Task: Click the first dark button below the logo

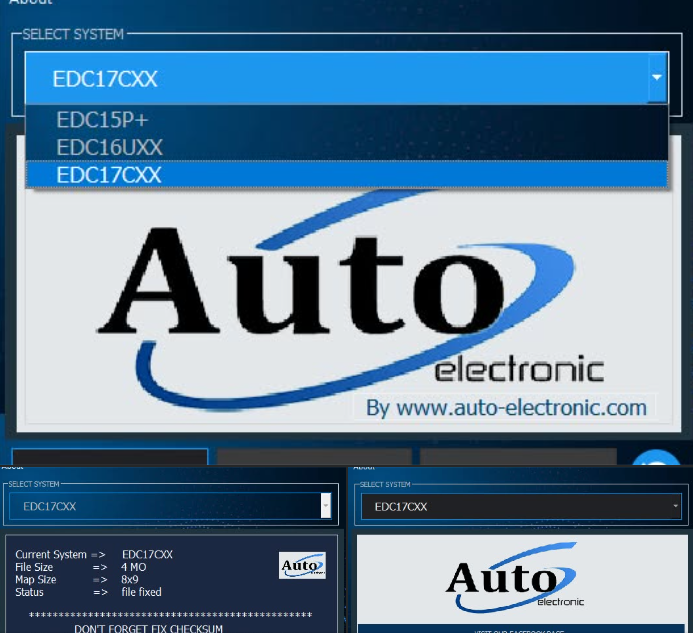Action: 110,457
